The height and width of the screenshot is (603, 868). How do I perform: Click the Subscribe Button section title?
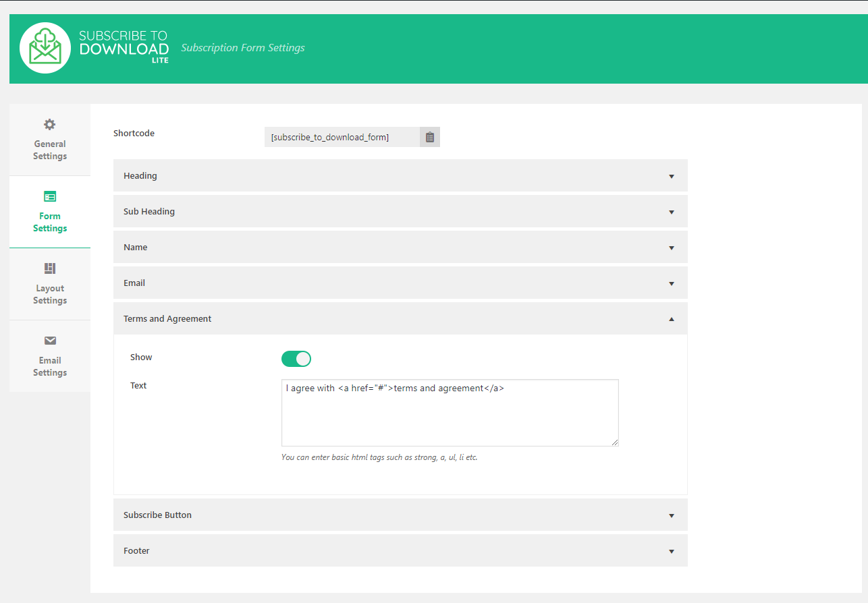point(157,515)
